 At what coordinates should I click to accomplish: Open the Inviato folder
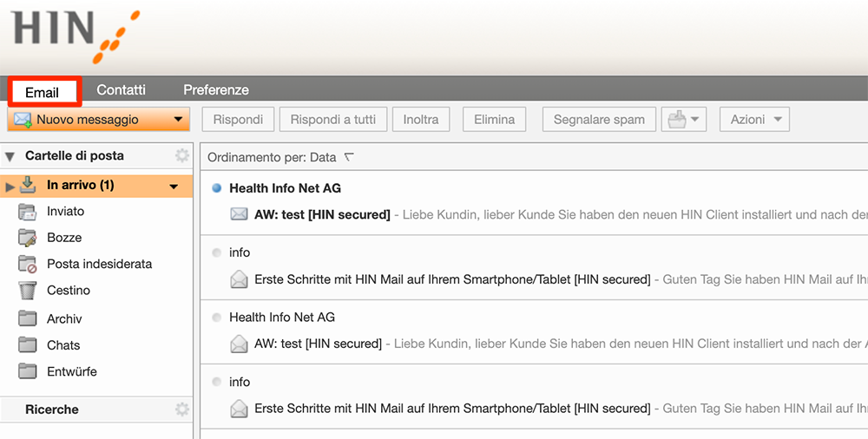tap(65, 212)
